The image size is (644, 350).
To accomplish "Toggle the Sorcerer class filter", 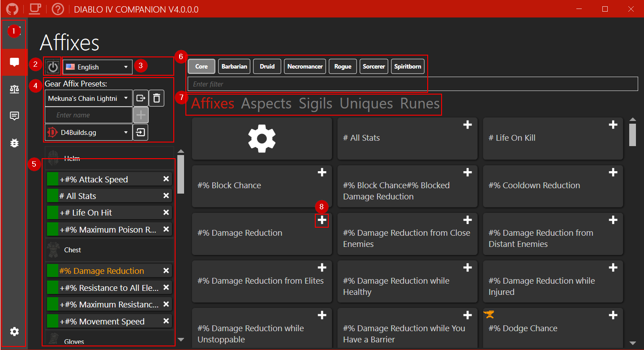I will pyautogui.click(x=374, y=66).
